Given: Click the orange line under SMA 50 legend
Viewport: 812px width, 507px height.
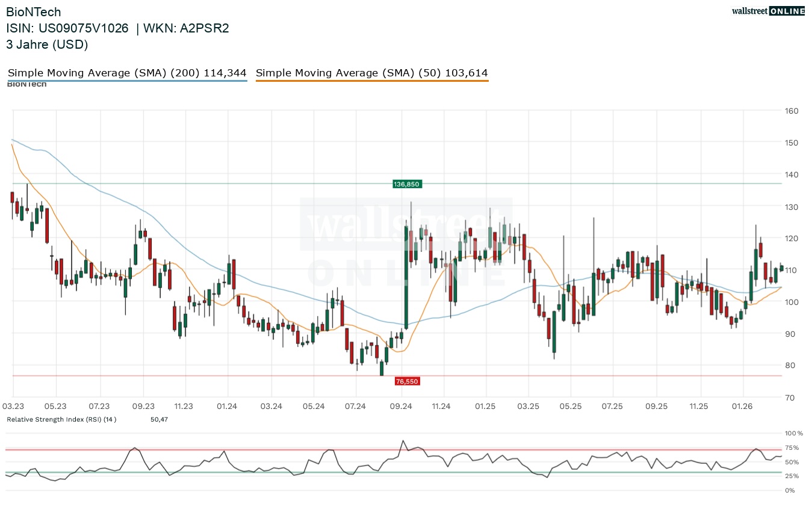Looking at the screenshot, I should click(371, 81).
